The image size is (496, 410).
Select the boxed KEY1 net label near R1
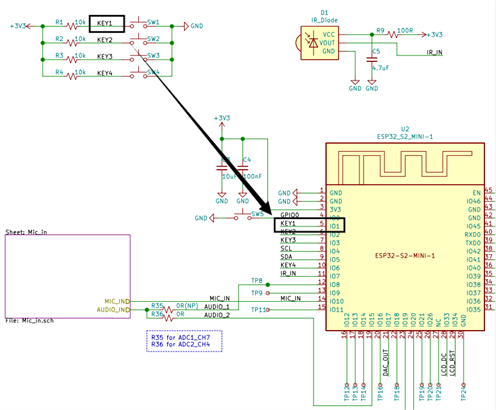(x=107, y=24)
